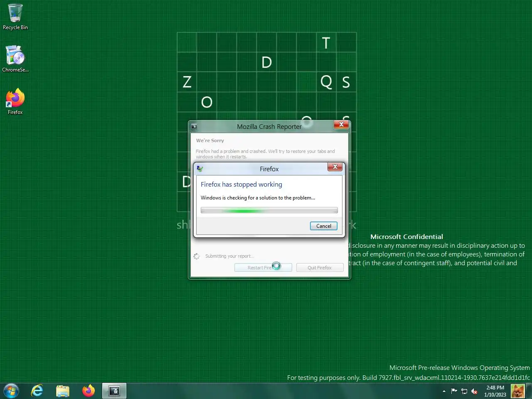Click the Restart Firefox button

(x=263, y=268)
